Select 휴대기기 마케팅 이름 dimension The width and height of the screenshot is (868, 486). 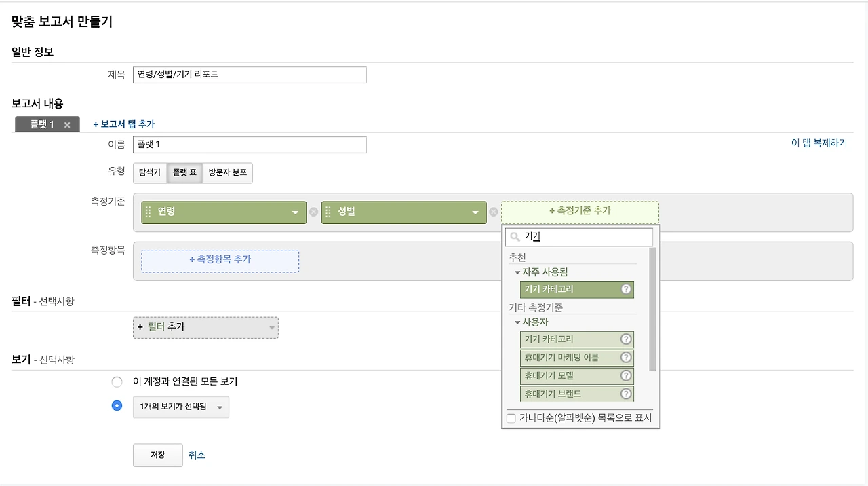tap(577, 357)
